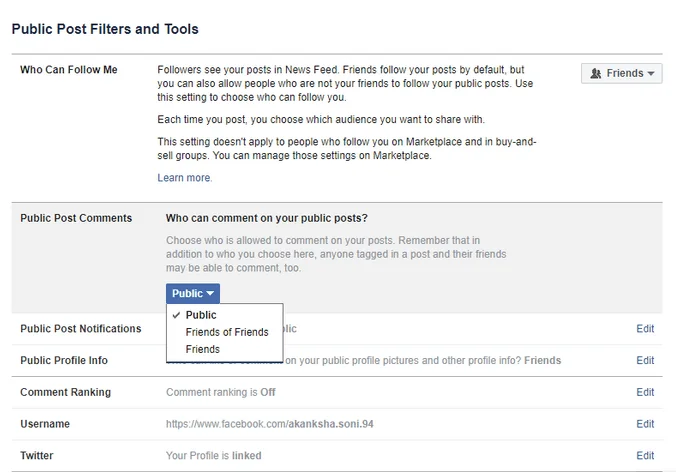The width and height of the screenshot is (676, 473).
Task: Select Public from the comment audience menu
Action: pyautogui.click(x=201, y=315)
